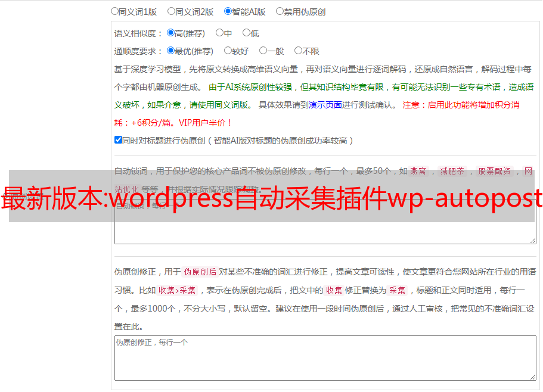
Task: Click the 股票配资 example keyword
Action: (x=495, y=171)
